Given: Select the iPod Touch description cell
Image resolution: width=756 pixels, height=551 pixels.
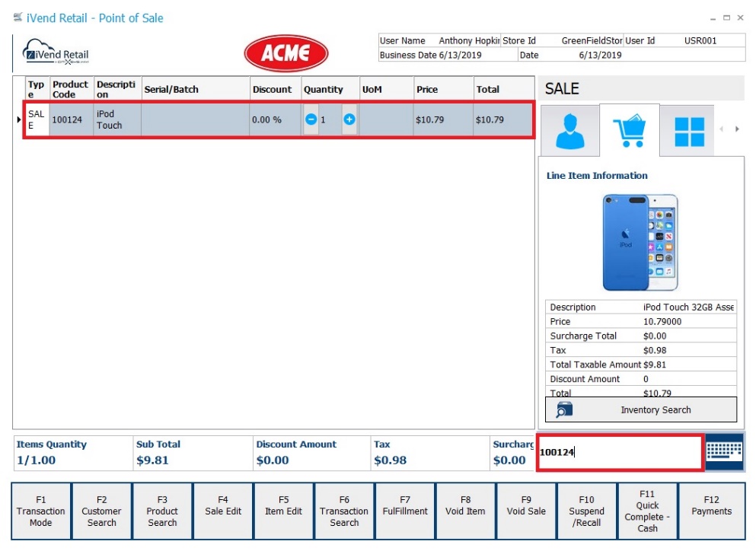Looking at the screenshot, I should pyautogui.click(x=118, y=119).
